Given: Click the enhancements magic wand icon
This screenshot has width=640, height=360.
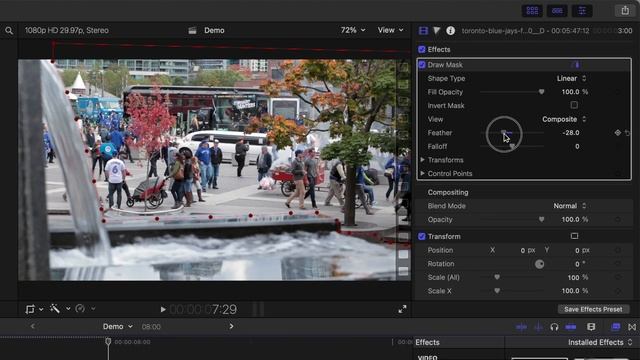Looking at the screenshot, I should coord(55,309).
